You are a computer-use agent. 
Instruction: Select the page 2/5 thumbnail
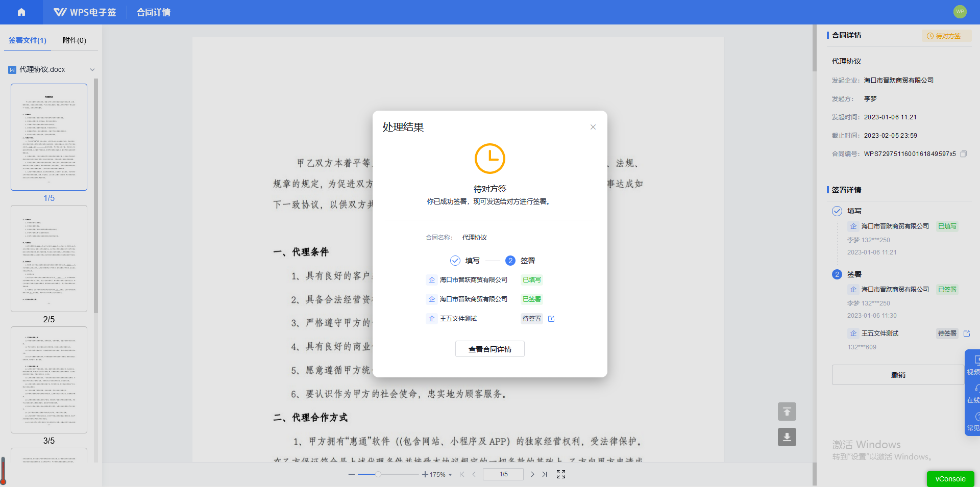49,259
